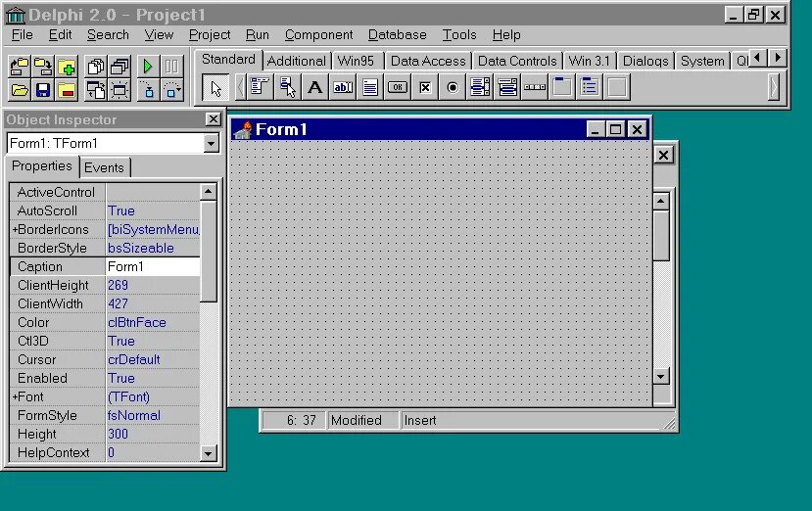Viewport: 812px width, 511px height.
Task: Select the OK Button component icon
Action: coord(398,87)
